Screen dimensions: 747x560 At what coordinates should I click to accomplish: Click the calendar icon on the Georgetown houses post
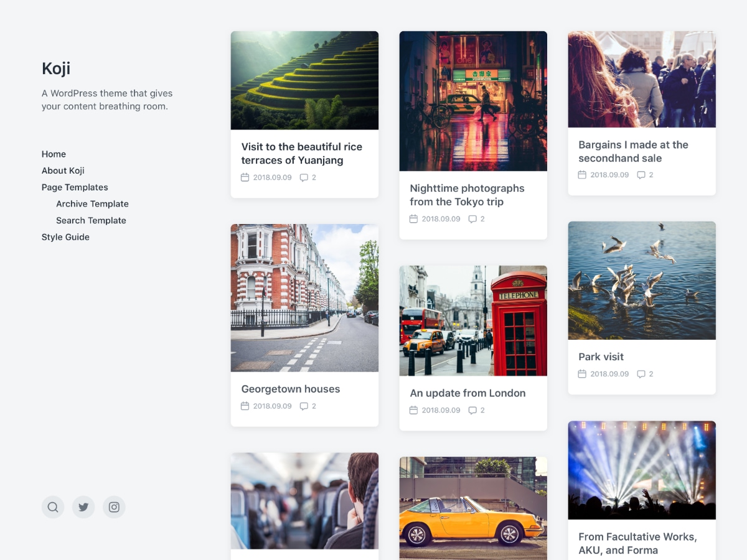pyautogui.click(x=245, y=406)
